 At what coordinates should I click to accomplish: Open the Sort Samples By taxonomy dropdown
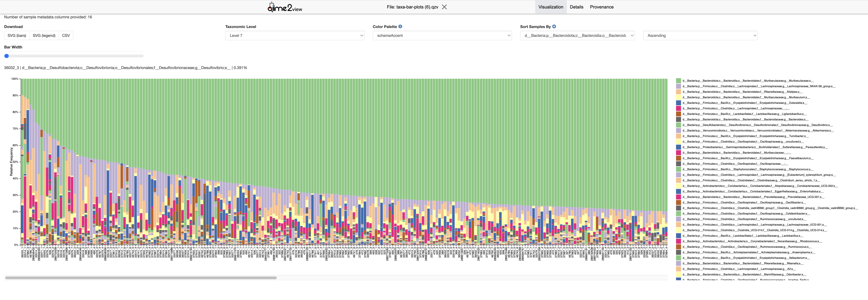tap(577, 35)
